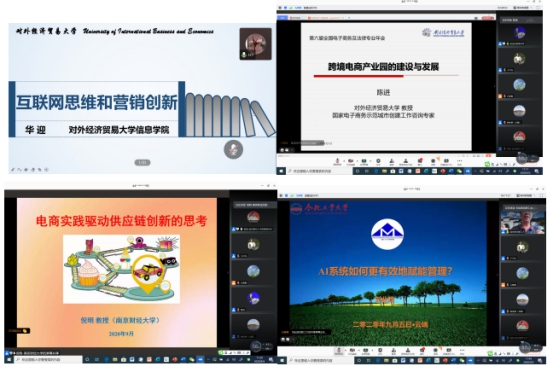Select the pen annotation tool on 互联网思维 slide
This screenshot has height=373, width=554.
click(13, 170)
